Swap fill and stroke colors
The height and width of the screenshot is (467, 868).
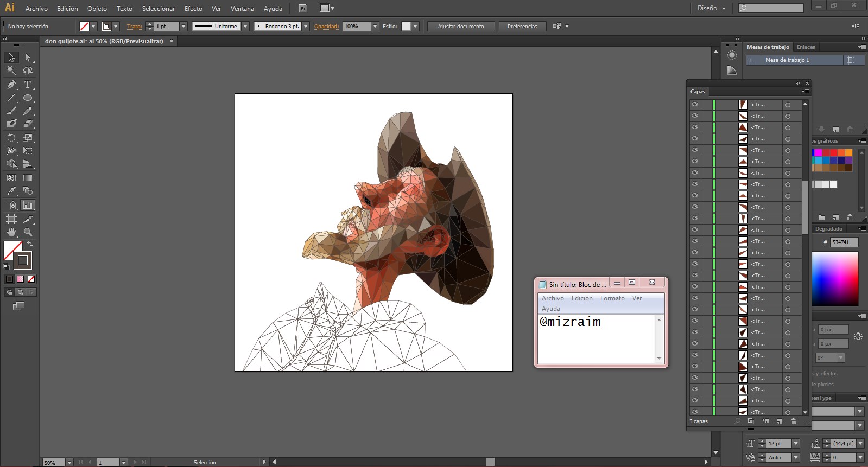pyautogui.click(x=30, y=245)
